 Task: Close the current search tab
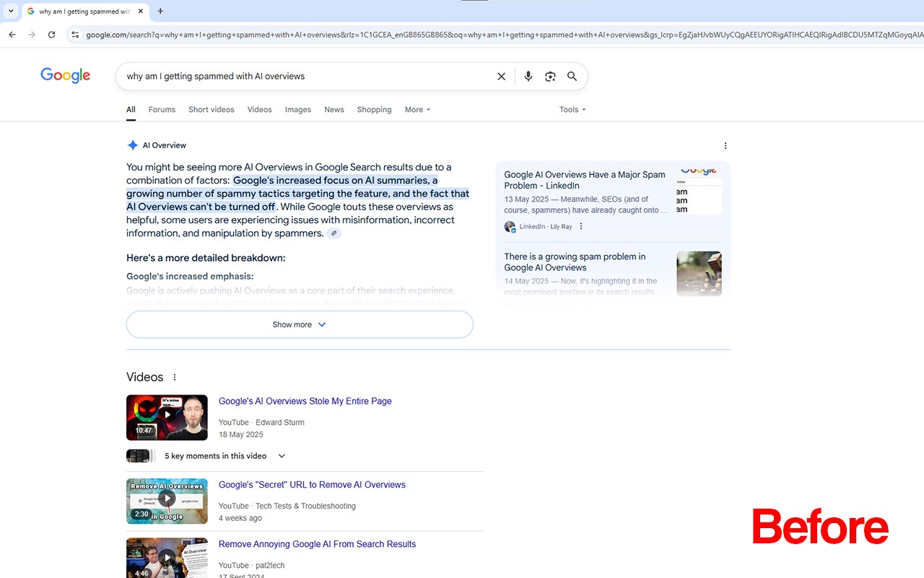141,11
